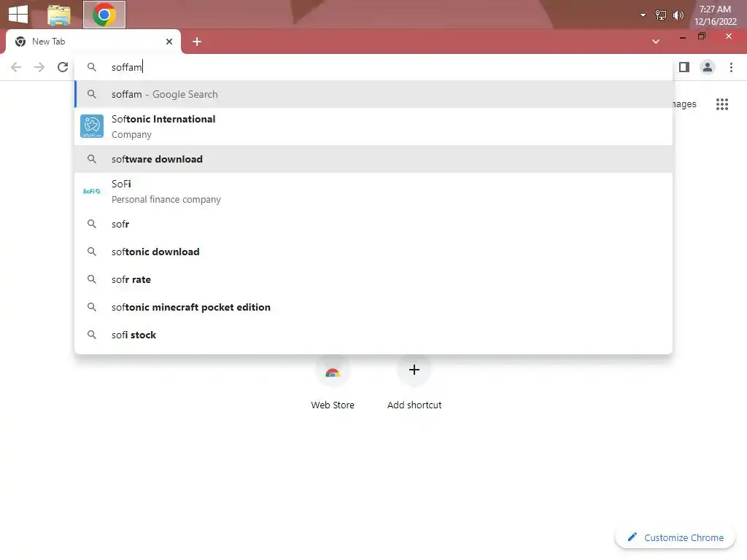The height and width of the screenshot is (560, 747).
Task: Open the volume control tray icon
Action: coord(678,15)
